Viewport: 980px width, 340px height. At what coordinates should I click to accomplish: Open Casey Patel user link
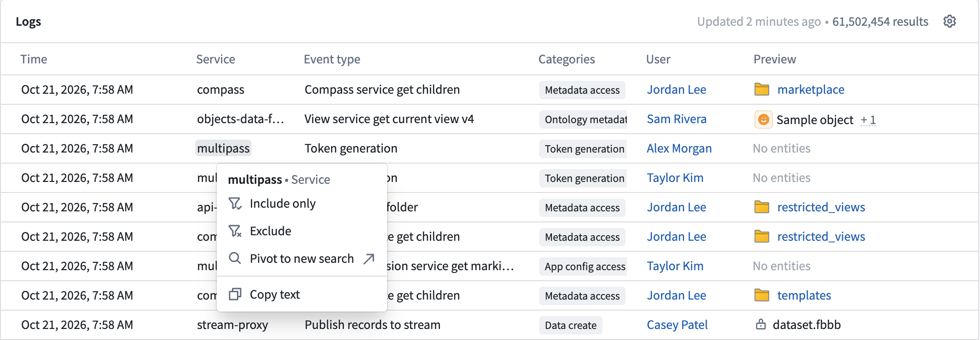677,325
